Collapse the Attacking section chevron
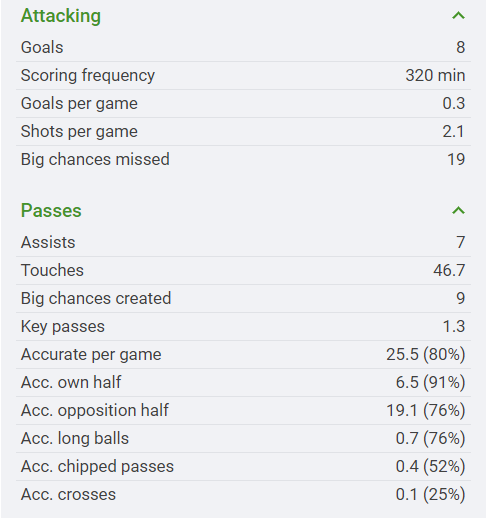This screenshot has height=518, width=497. coord(458,16)
